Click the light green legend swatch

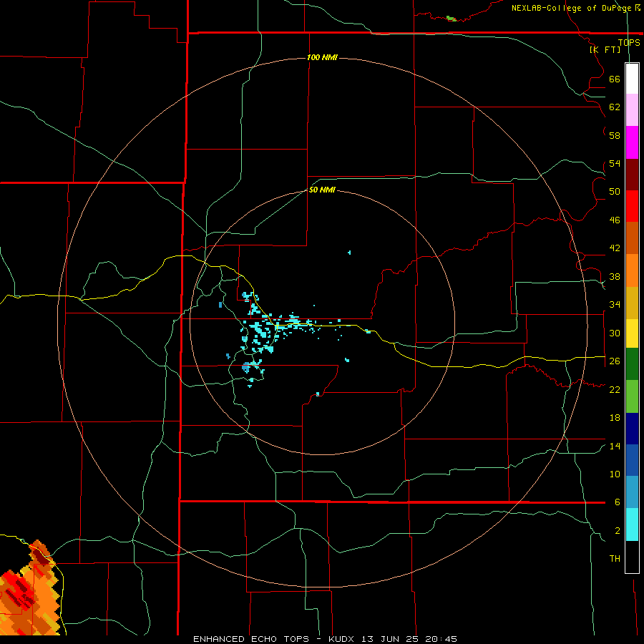point(632,396)
